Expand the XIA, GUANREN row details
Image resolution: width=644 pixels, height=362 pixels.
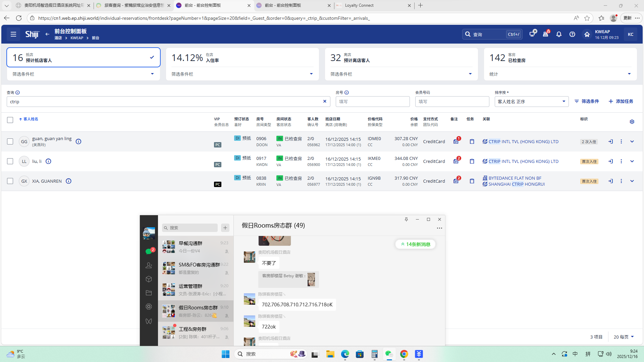(632, 181)
